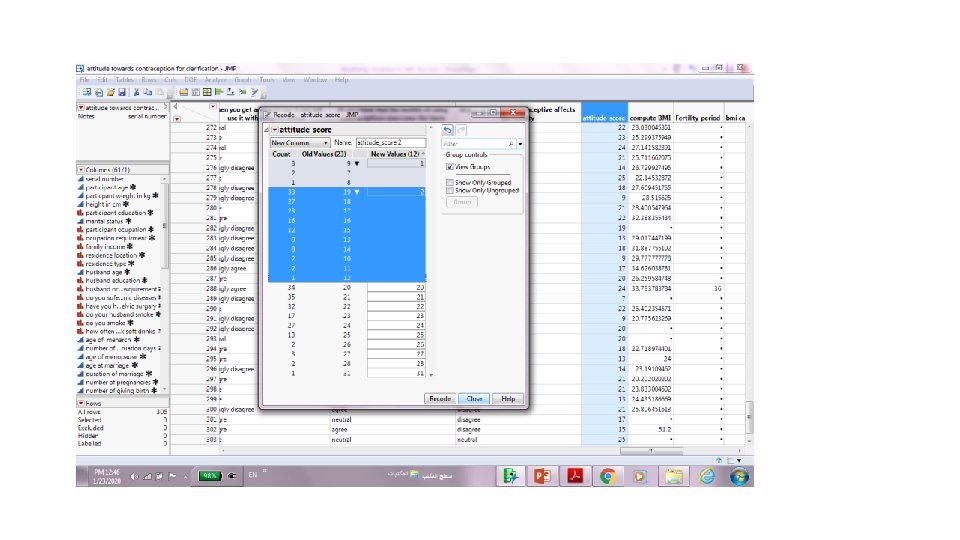Click the attitude score column header
Image resolution: width=960 pixels, height=540 pixels.
click(x=604, y=112)
